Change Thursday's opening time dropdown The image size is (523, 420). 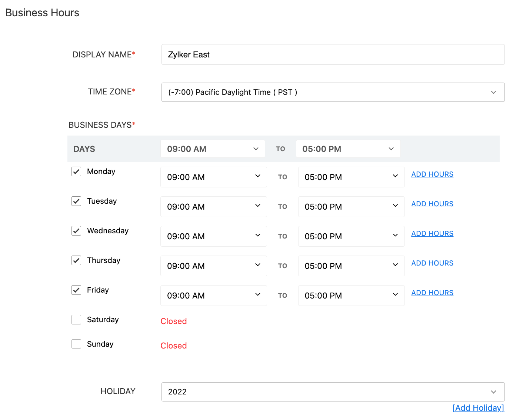[213, 266]
